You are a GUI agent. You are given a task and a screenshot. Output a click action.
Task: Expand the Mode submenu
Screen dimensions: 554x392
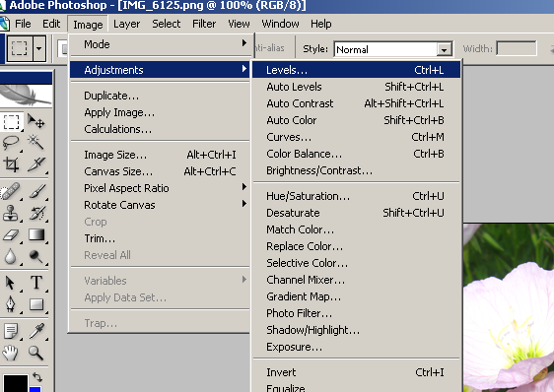click(161, 44)
